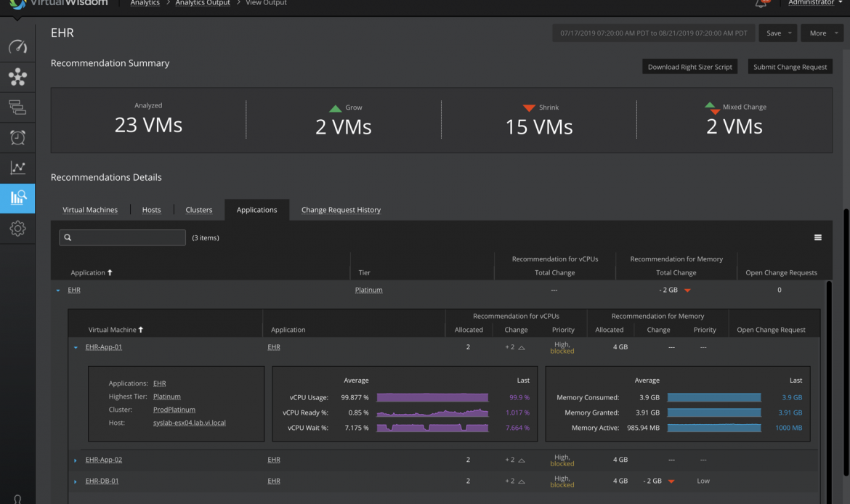
Task: Expand the EHR-DB-01 virtual machine row
Action: 76,481
